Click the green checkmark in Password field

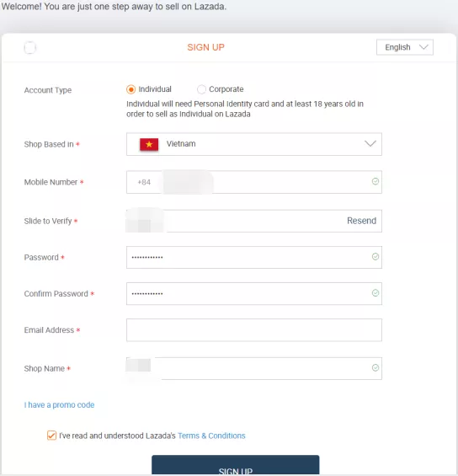(375, 256)
